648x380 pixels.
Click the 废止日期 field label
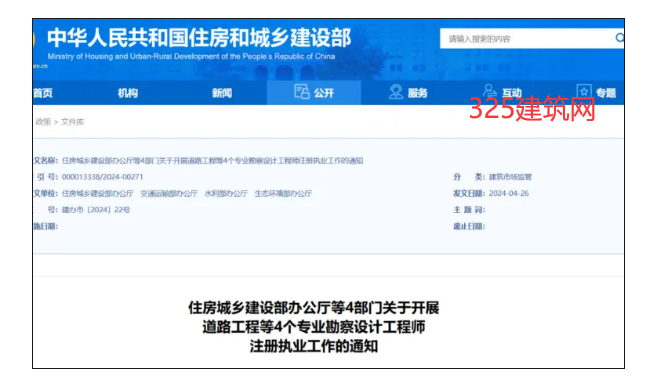(x=469, y=226)
